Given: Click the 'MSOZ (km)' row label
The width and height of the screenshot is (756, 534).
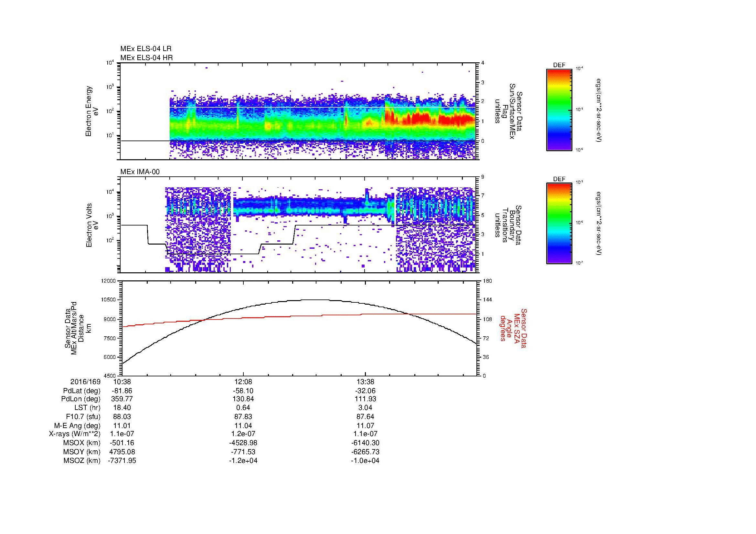Looking at the screenshot, I should click(82, 461).
